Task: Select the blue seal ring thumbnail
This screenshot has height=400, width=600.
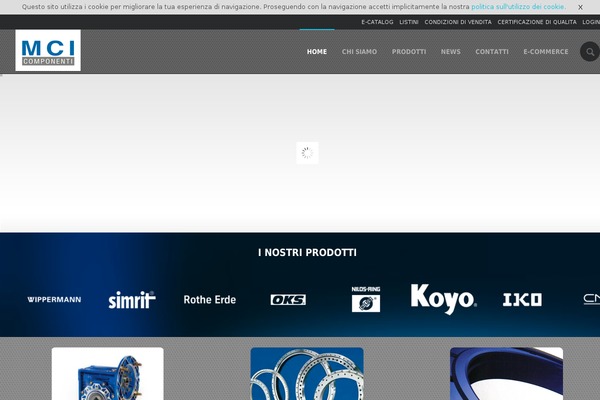Action: coord(506,374)
